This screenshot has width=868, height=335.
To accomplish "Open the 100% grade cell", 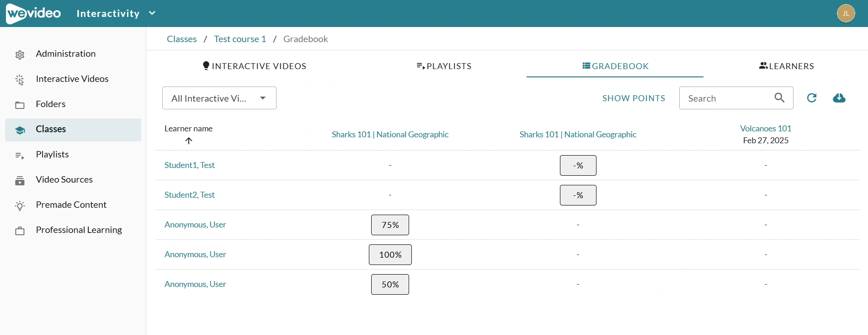I will click(x=390, y=254).
